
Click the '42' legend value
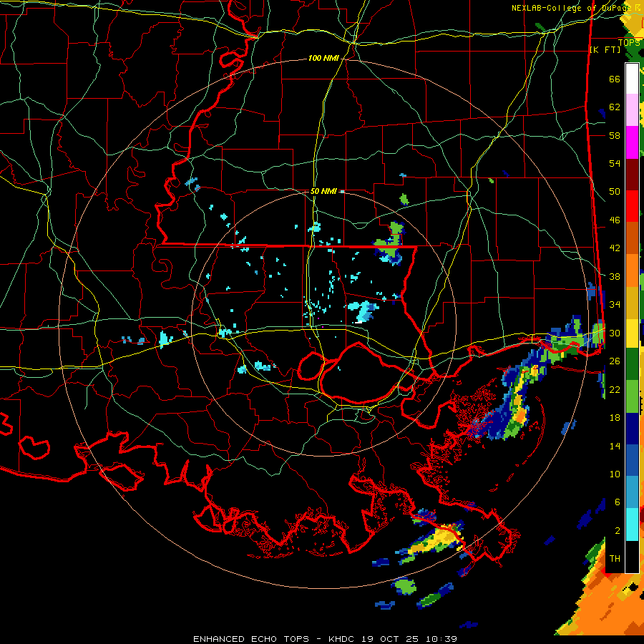pos(615,248)
